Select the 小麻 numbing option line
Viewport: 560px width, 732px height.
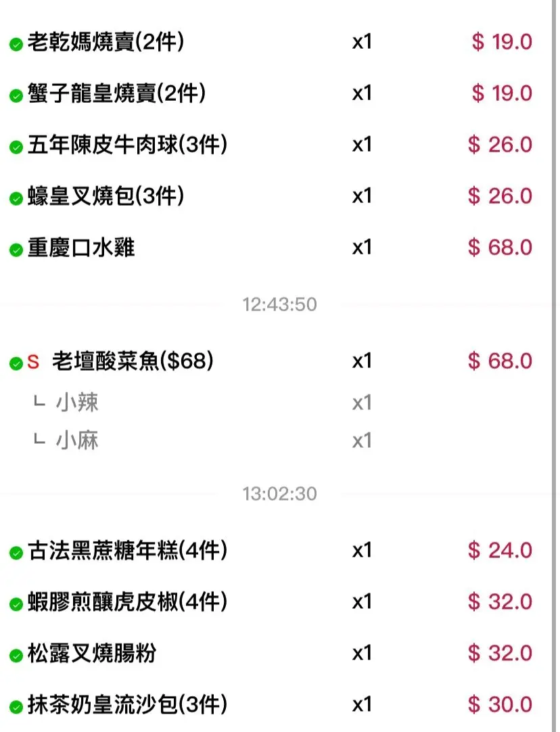tap(76, 441)
